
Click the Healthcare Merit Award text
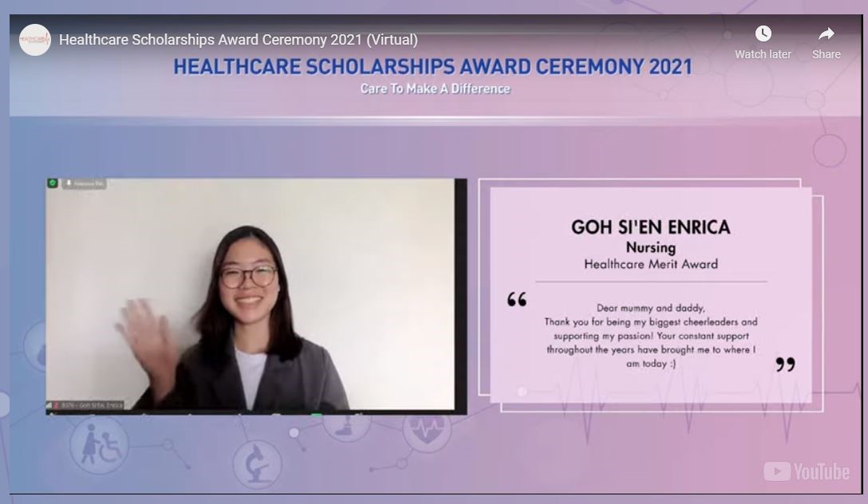(x=650, y=264)
